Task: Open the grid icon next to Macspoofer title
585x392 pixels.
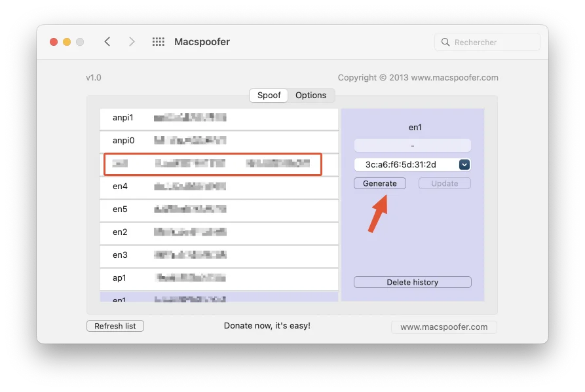Action: click(x=158, y=41)
